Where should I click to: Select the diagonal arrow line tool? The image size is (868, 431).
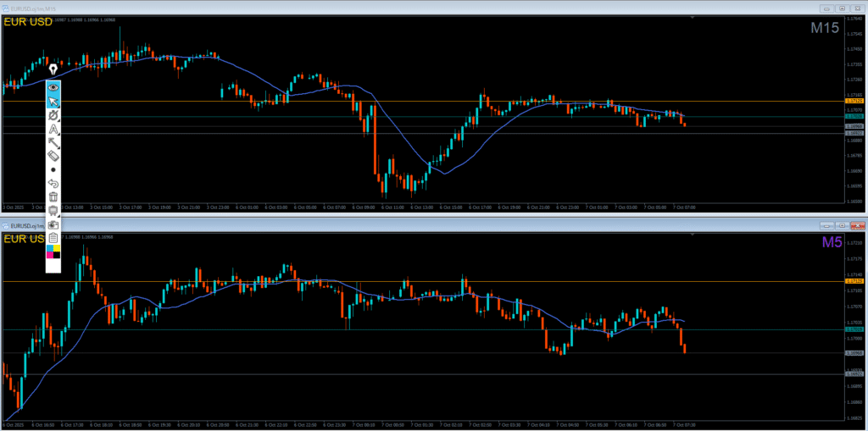tap(53, 143)
